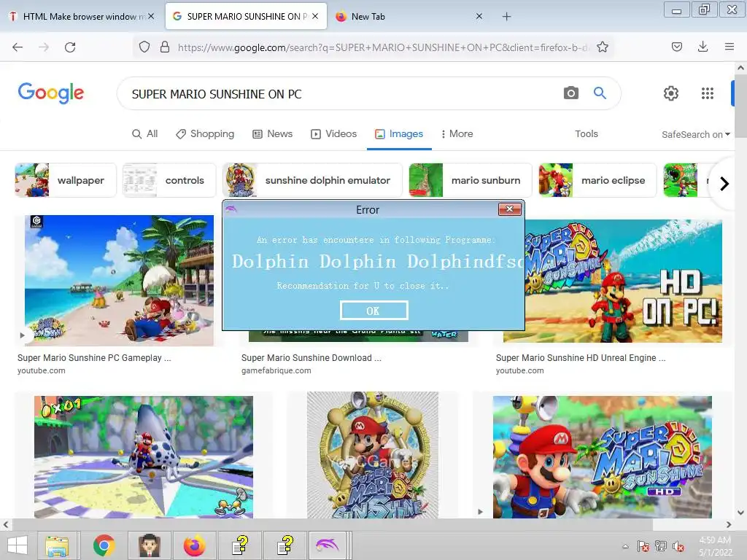Image resolution: width=747 pixels, height=560 pixels.
Task: Open a new tab with the plus button
Action: (x=506, y=17)
